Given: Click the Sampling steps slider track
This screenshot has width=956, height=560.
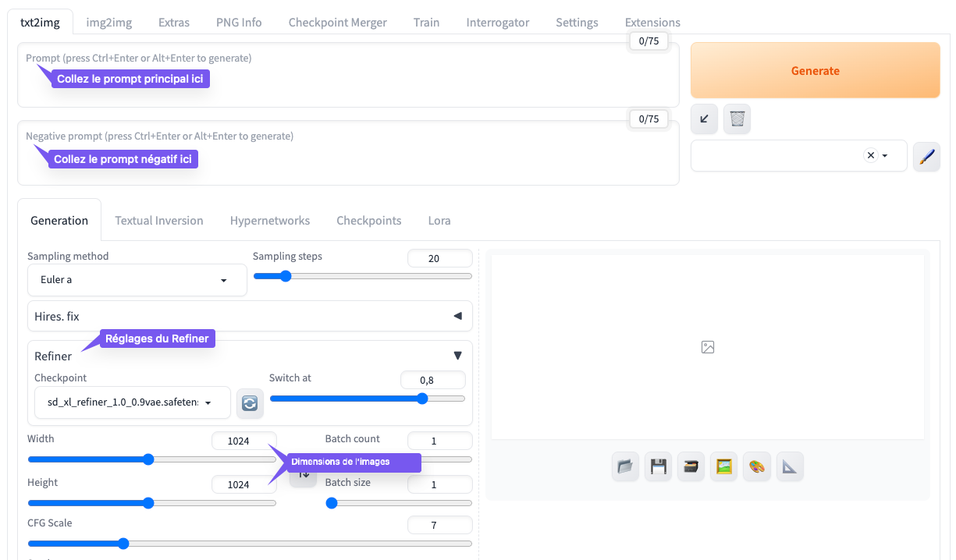Looking at the screenshot, I should (363, 276).
